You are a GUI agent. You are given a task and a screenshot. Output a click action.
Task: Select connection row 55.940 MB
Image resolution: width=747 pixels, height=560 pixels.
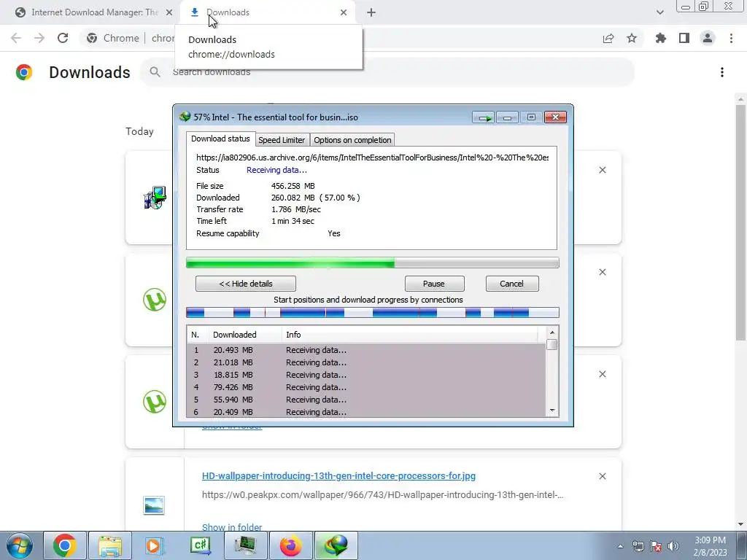coord(366,400)
